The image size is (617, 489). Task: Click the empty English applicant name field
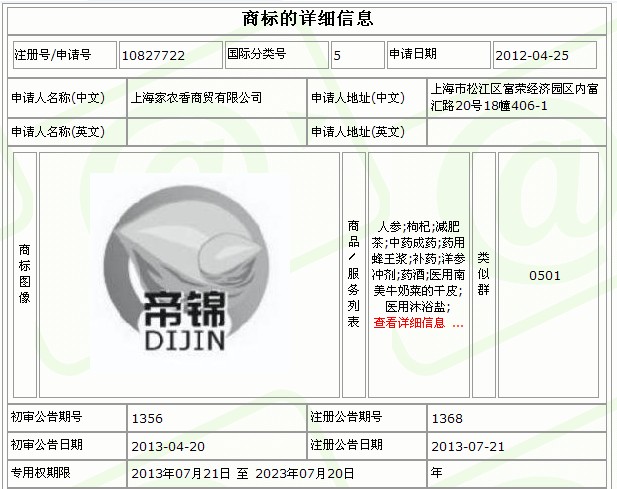click(213, 132)
